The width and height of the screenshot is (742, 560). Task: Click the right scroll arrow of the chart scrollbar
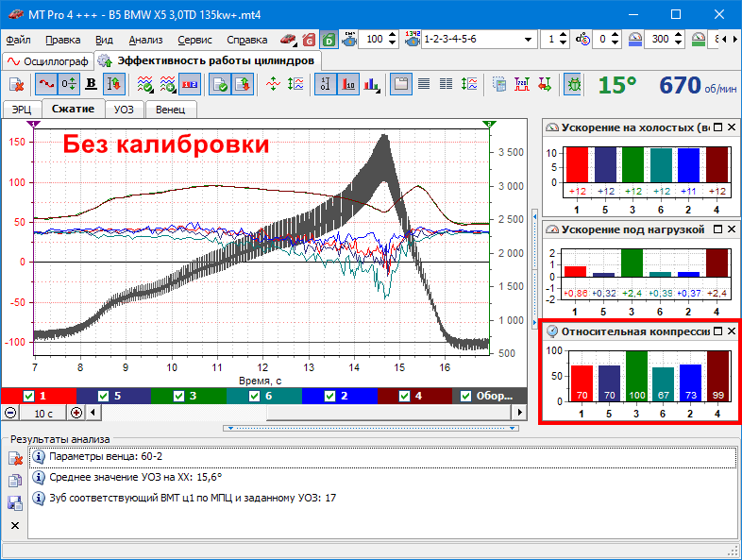(x=519, y=413)
